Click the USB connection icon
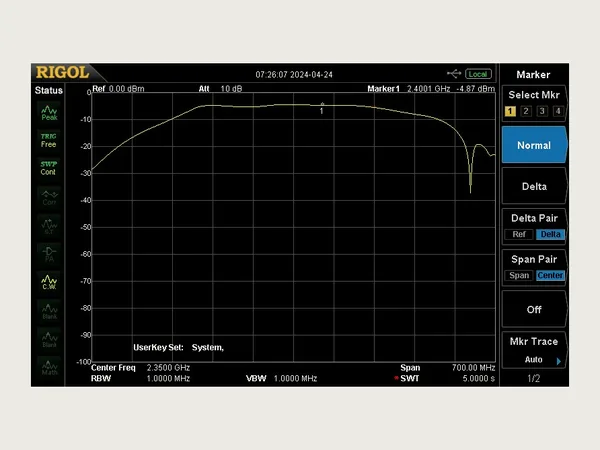The image size is (600, 450). pos(454,73)
